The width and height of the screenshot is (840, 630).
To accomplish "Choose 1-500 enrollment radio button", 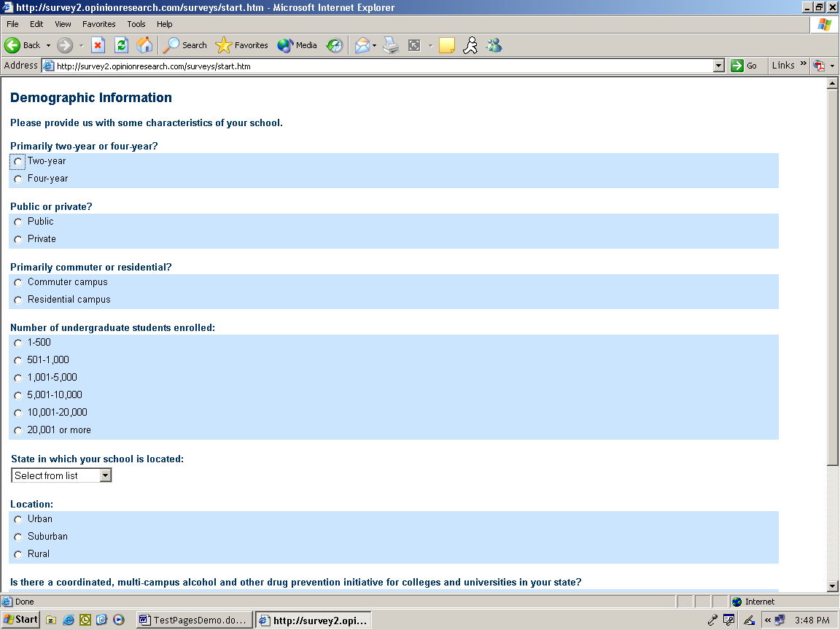I will point(18,343).
